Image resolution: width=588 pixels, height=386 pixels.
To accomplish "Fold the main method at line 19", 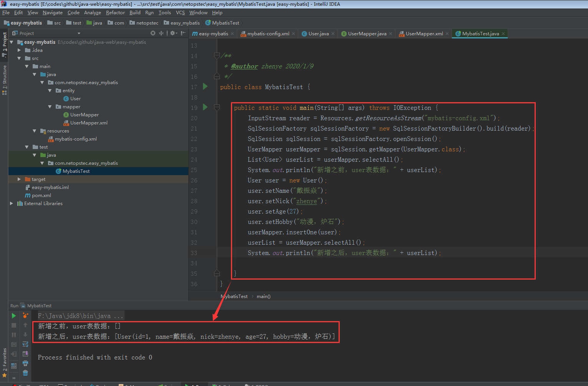I will pos(217,107).
